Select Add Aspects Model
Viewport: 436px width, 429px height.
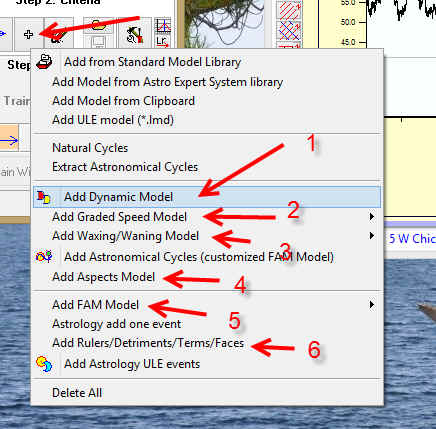pyautogui.click(x=103, y=277)
